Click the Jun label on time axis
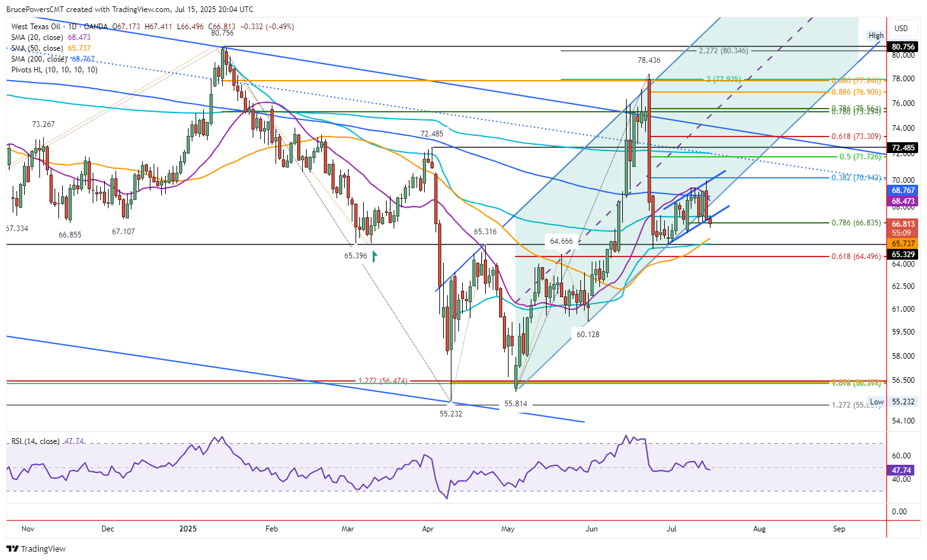 [592, 528]
